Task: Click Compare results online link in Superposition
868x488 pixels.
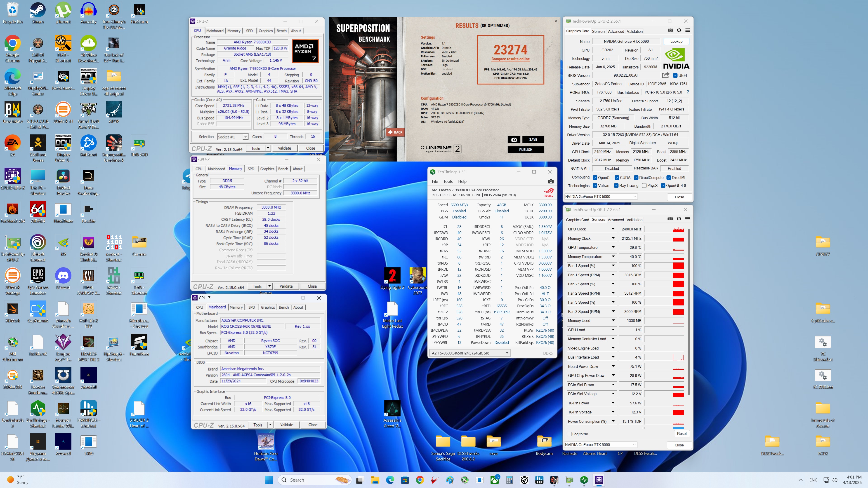Action: 510,59
